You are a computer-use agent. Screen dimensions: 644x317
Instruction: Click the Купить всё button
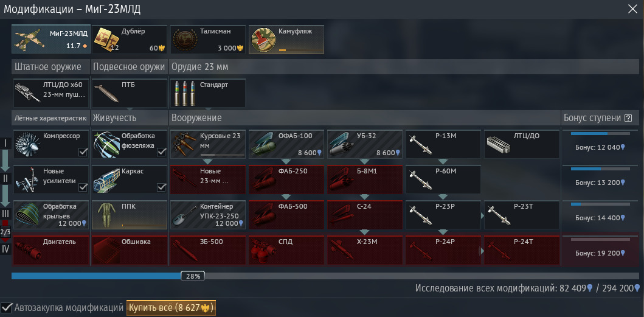(171, 307)
